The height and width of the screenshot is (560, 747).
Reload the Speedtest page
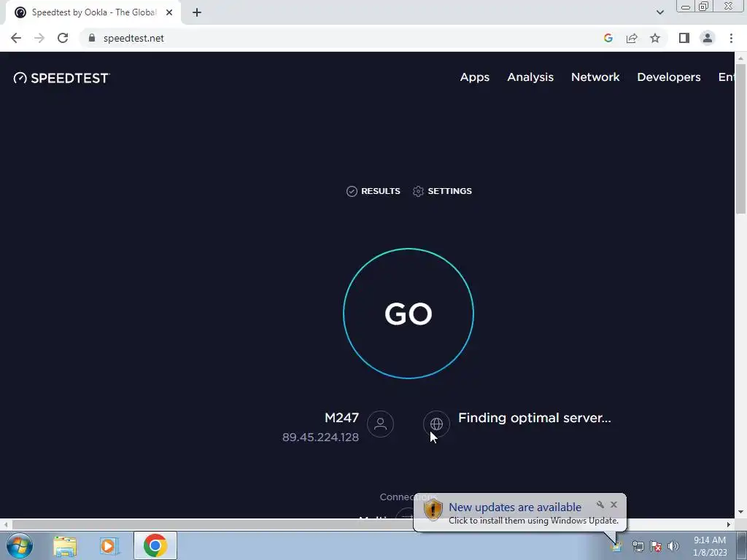coord(63,38)
